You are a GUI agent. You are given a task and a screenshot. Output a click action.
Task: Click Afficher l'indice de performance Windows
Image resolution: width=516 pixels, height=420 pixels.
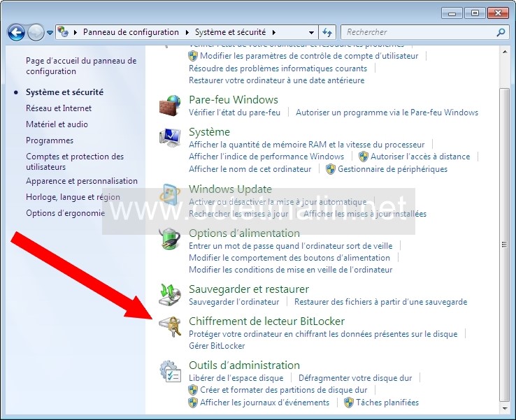click(266, 157)
